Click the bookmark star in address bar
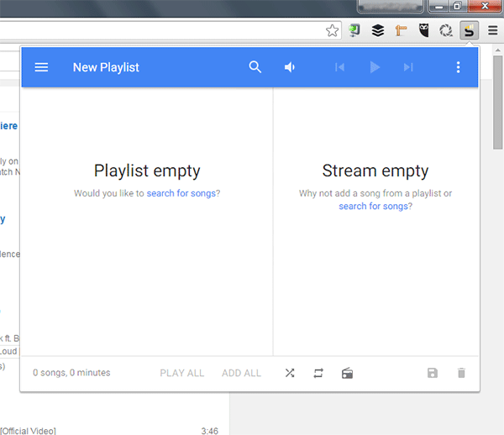Viewport: 504px width, 435px height. pos(332,31)
